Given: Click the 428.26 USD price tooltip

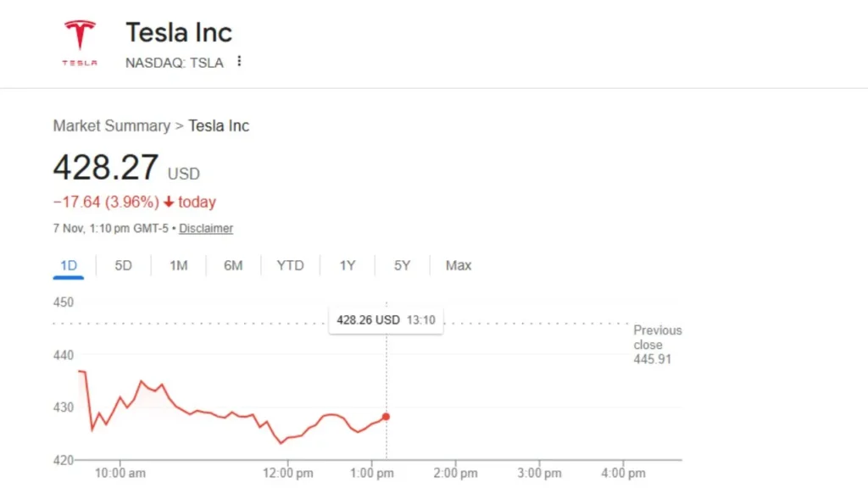Looking at the screenshot, I should coord(386,320).
